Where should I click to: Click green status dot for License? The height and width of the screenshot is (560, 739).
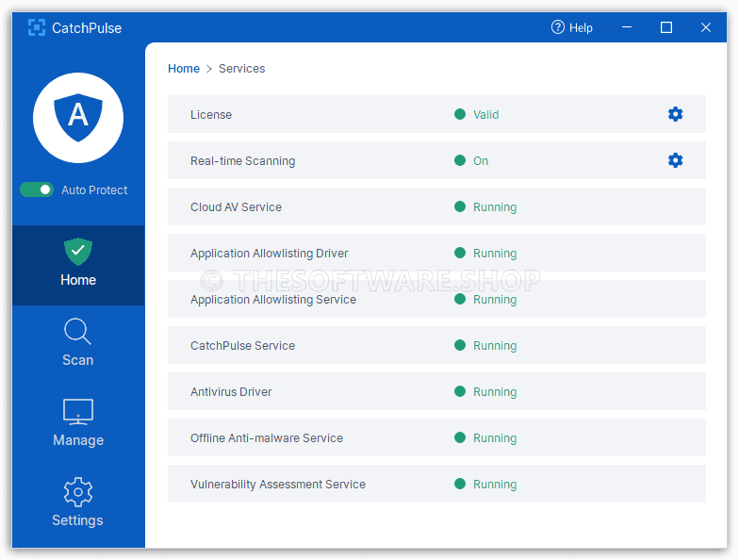click(460, 114)
